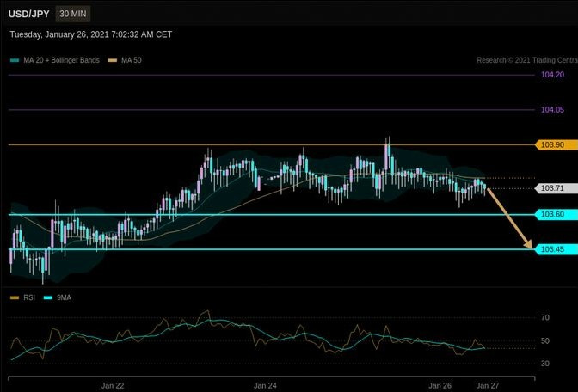
Task: Click the Tuesday, January 26, 2021 timestamp
Action: click(x=90, y=34)
